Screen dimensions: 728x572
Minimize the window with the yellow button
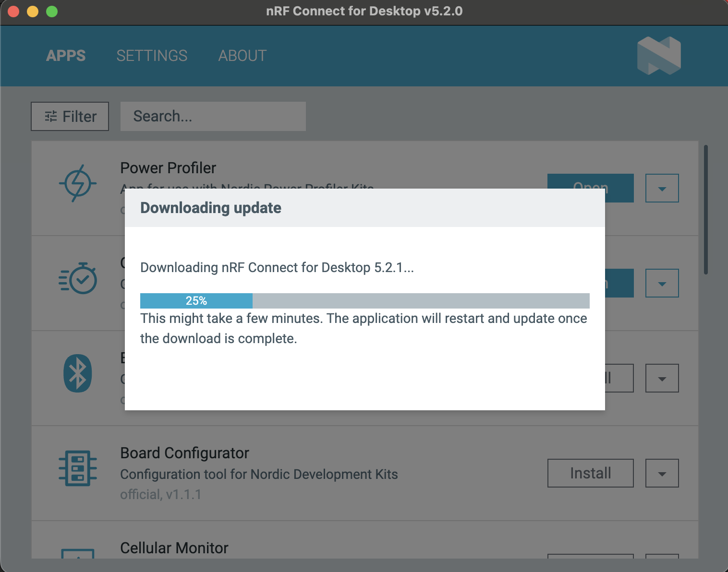point(33,12)
